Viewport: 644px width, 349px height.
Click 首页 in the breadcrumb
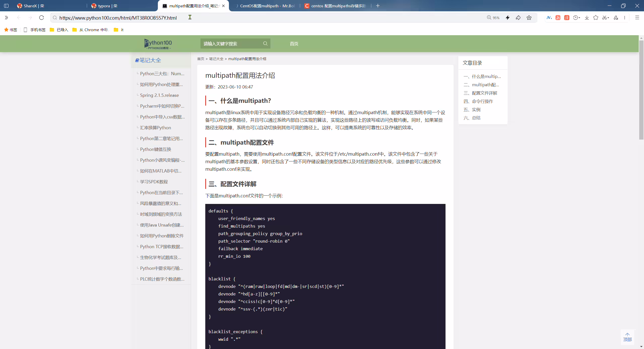(x=201, y=59)
